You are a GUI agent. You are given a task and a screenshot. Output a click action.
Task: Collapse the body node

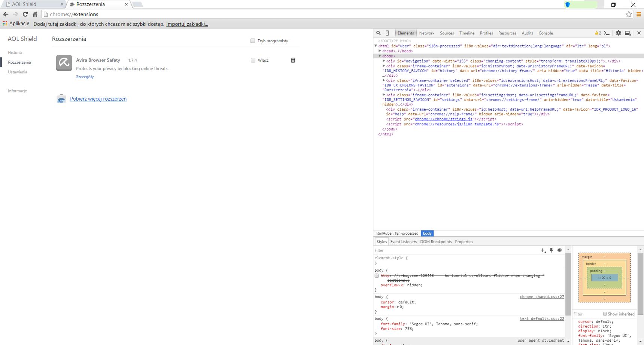click(x=380, y=56)
